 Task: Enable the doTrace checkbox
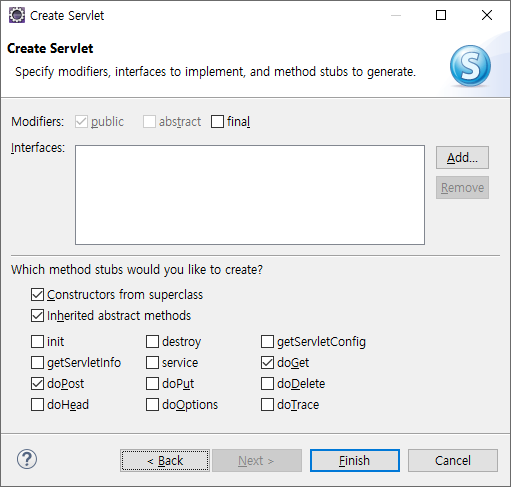pos(267,405)
